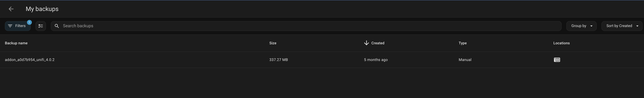Image resolution: width=644 pixels, height=98 pixels.
Task: Open the addon_a0d7b954_unifi_4.0.2 backup
Action: click(x=30, y=60)
